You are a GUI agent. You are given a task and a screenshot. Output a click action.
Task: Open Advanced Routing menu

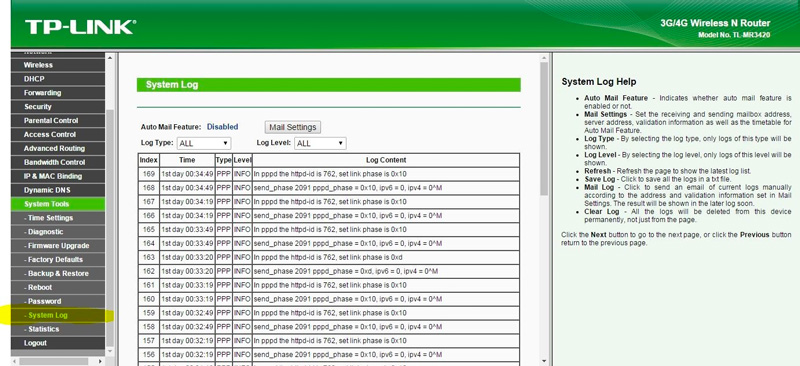(58, 148)
